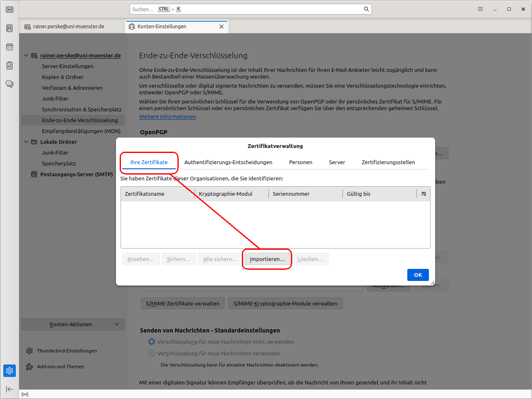Open the Chat space icon
The height and width of the screenshot is (399, 532).
[x=10, y=84]
